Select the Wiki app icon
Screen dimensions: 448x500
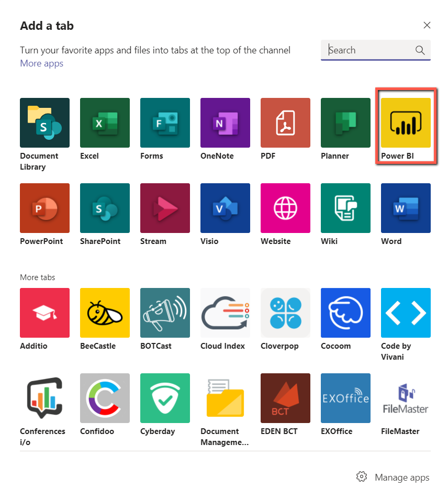[x=345, y=208]
